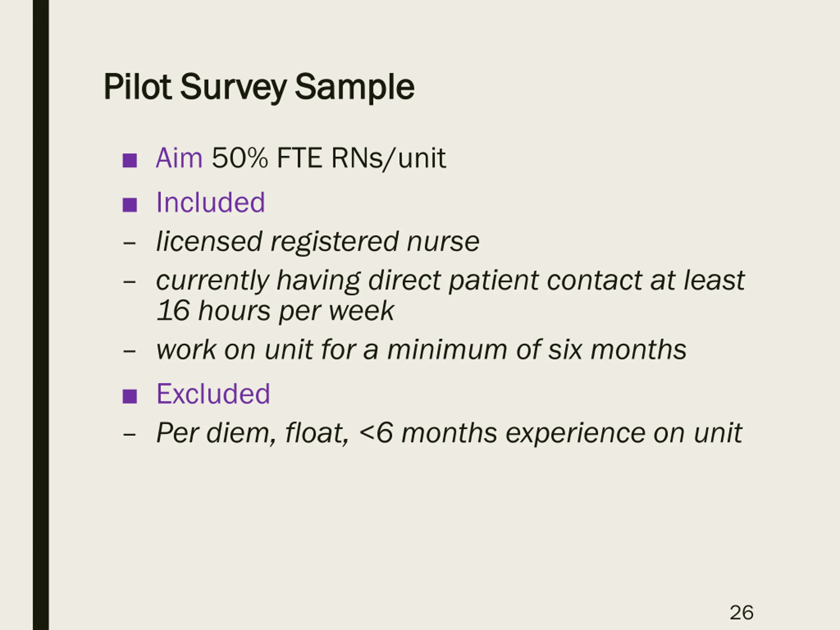Click the purple bullet beside Excluded
Image resolution: width=840 pixels, height=630 pixels.
[x=130, y=396]
